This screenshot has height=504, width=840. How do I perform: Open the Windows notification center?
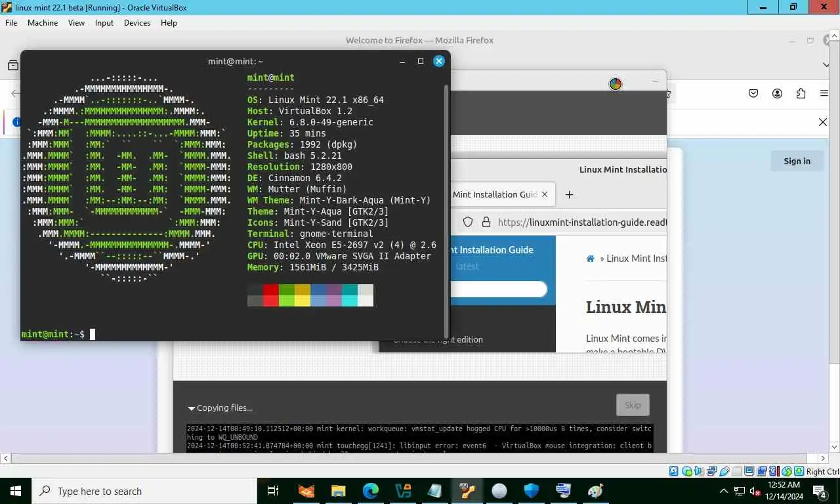(x=820, y=491)
